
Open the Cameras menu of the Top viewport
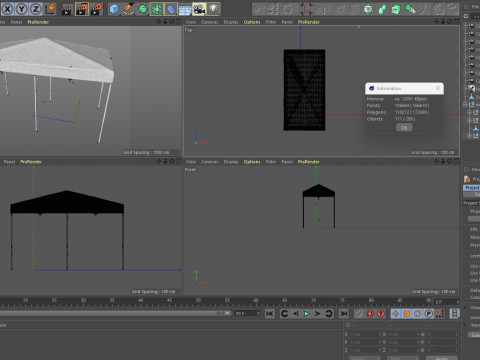point(210,22)
